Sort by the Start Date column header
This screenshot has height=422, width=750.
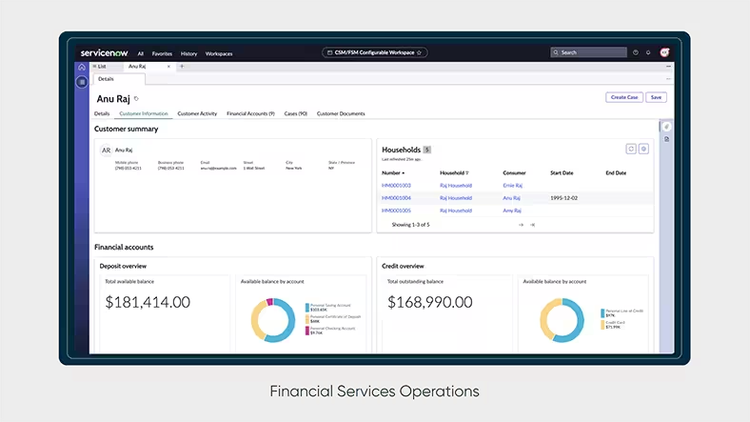(562, 173)
